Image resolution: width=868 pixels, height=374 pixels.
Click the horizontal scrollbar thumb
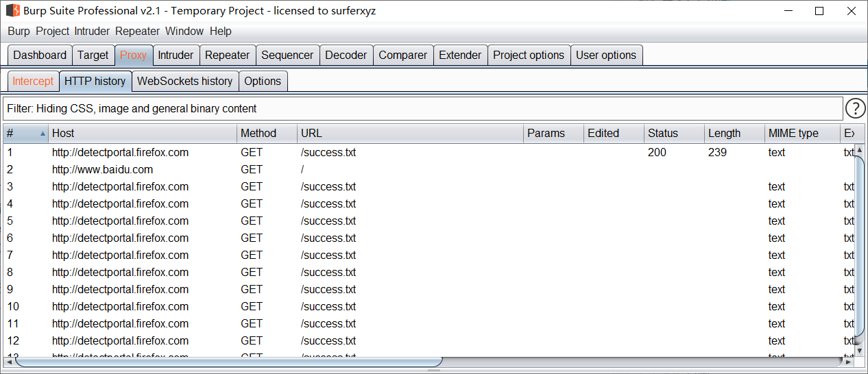229,361
